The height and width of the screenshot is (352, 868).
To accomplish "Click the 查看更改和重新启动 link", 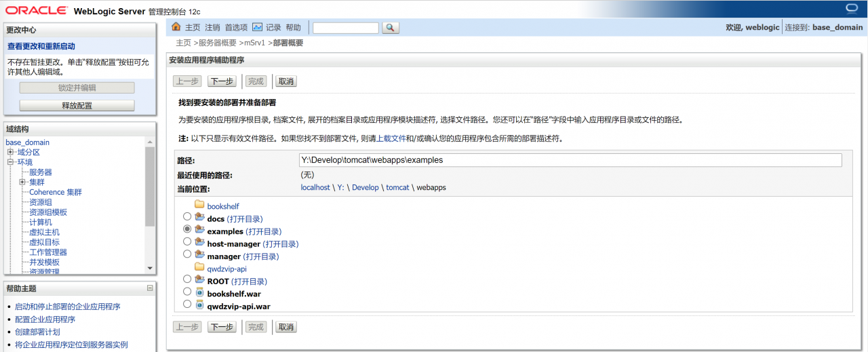I will click(41, 46).
